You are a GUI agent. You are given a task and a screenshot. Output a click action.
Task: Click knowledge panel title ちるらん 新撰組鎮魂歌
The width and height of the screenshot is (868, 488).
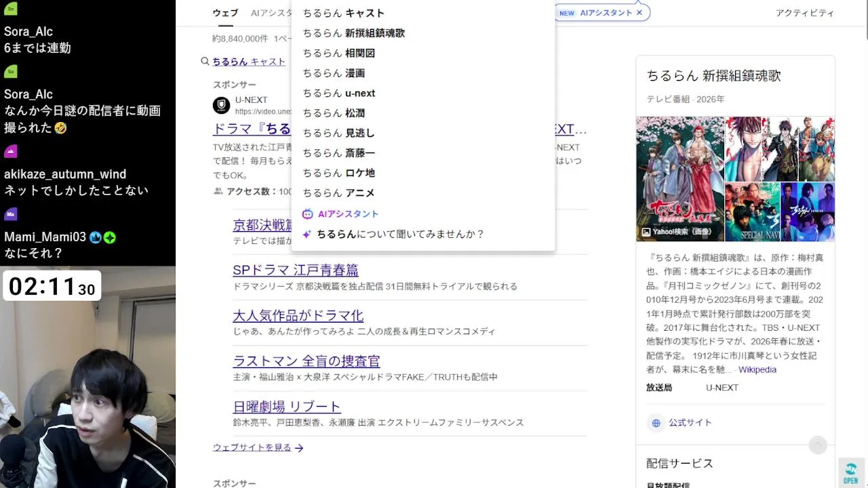(x=713, y=75)
